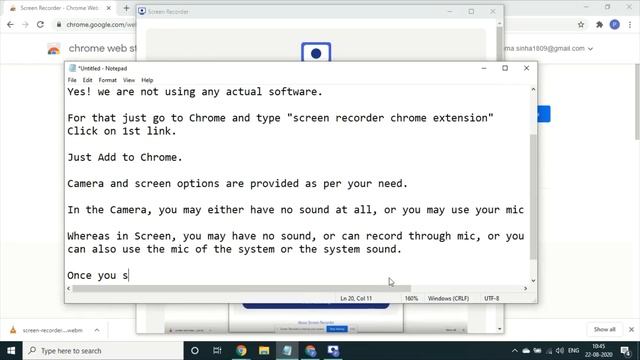Close the Chrome downloads bar
Viewport: 640px width, 360px height.
pyautogui.click(x=631, y=329)
